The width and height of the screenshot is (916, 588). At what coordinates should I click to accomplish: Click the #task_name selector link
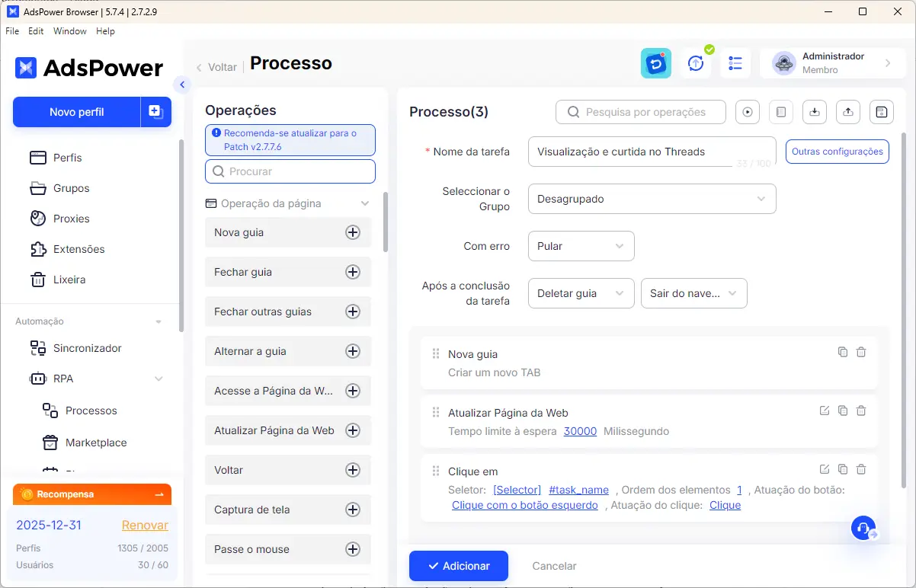tap(578, 490)
